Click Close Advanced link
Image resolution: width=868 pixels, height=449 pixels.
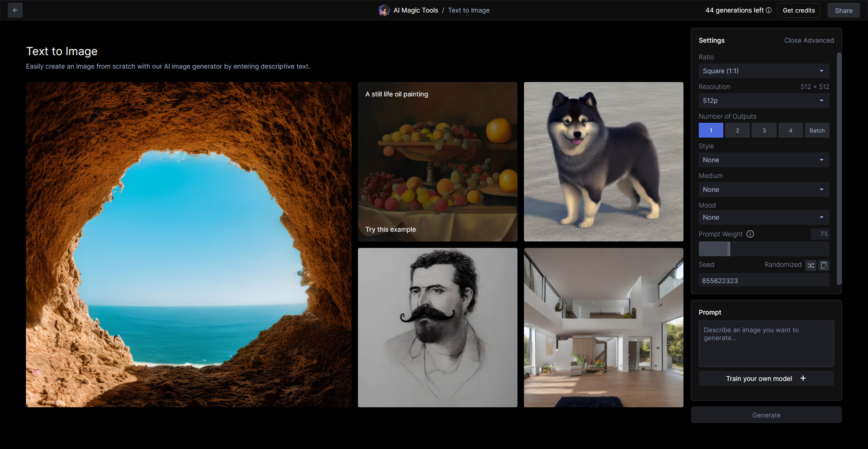(x=809, y=40)
